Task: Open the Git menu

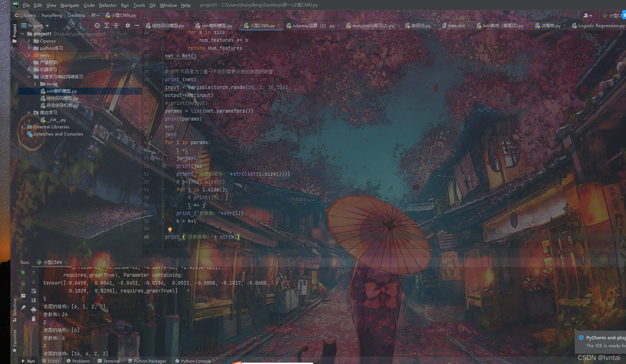Action: (x=152, y=5)
